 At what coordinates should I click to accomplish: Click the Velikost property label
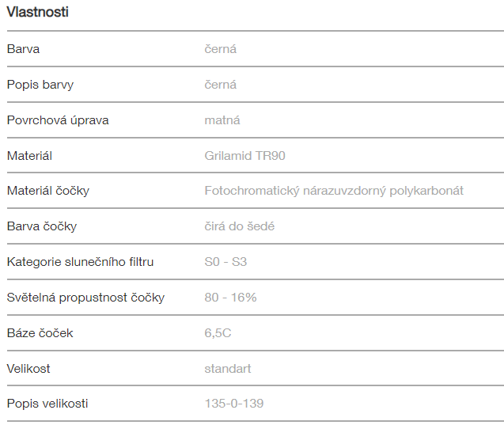(x=28, y=369)
